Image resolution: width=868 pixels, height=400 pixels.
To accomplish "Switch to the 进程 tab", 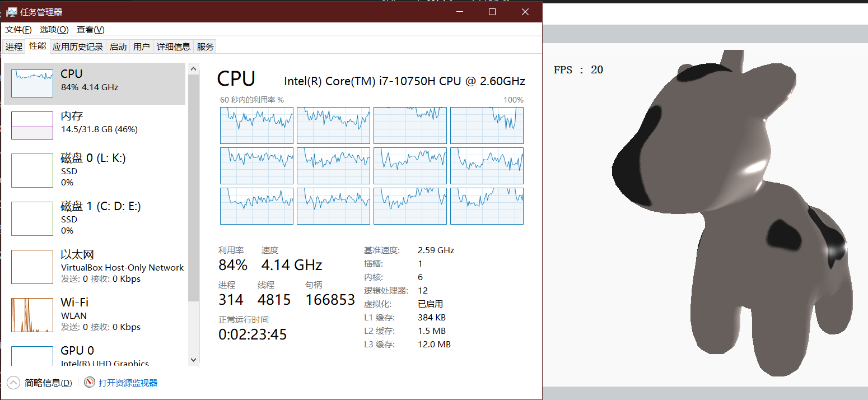I will click(x=14, y=47).
